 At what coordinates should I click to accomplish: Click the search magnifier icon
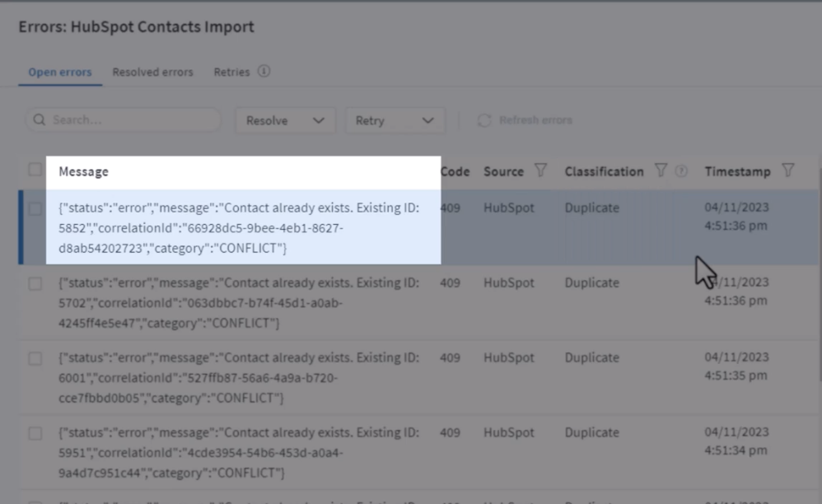[x=39, y=119]
